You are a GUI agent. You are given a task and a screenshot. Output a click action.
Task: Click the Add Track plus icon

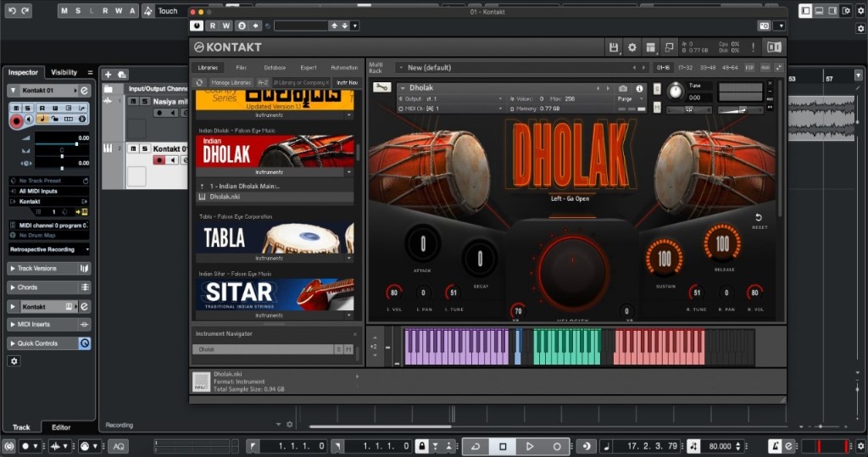click(108, 75)
